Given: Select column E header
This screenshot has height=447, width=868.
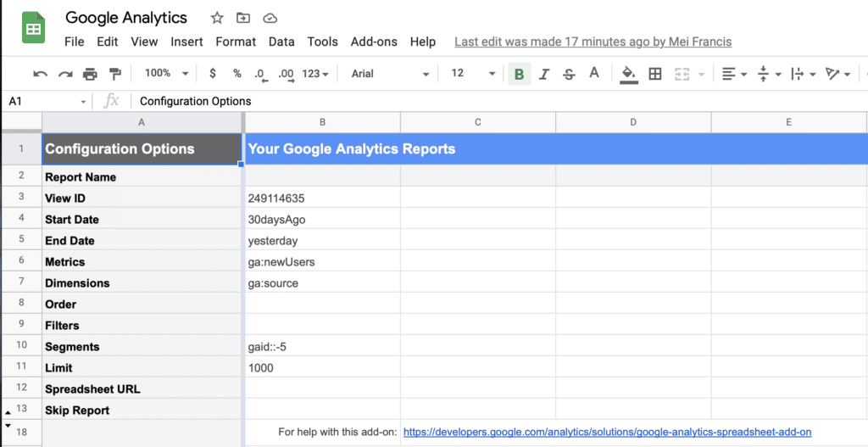Looking at the screenshot, I should (x=789, y=122).
